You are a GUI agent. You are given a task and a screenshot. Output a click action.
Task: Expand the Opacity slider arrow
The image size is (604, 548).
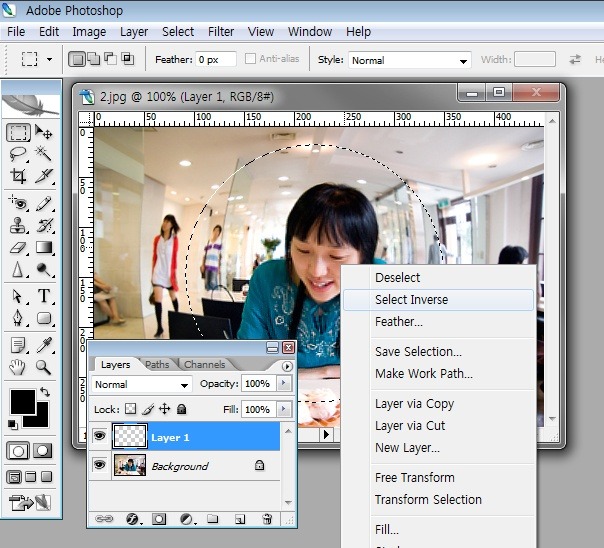(x=285, y=385)
